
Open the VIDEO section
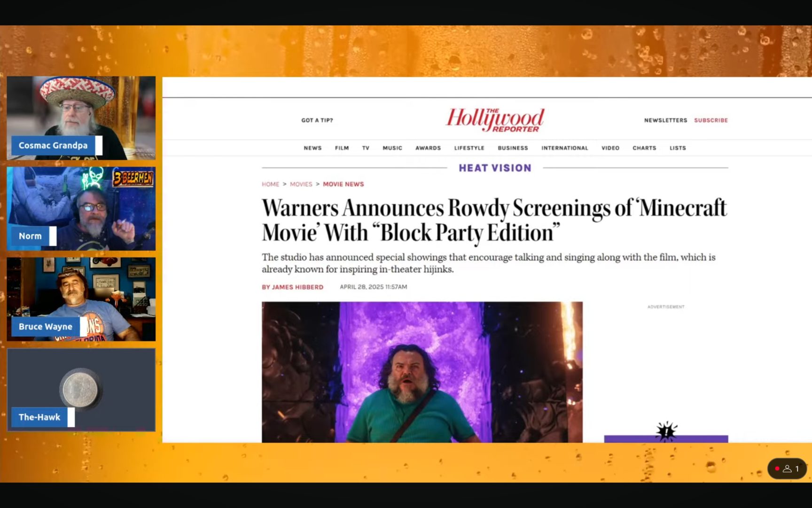(x=610, y=148)
